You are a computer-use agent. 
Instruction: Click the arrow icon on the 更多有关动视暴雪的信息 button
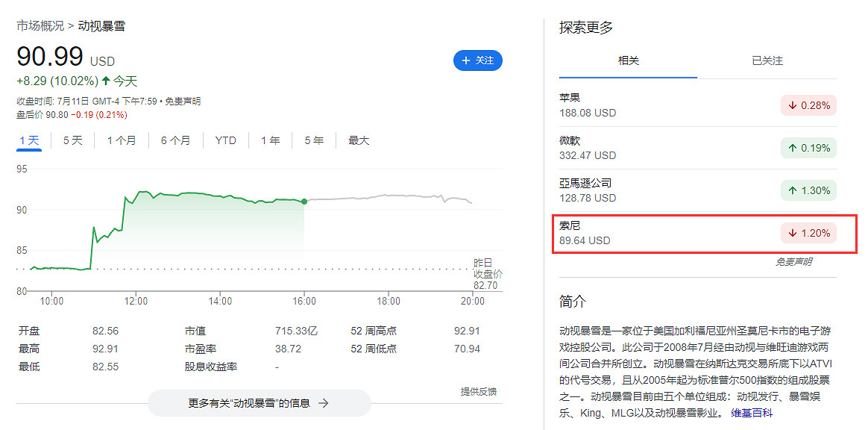coord(323,402)
